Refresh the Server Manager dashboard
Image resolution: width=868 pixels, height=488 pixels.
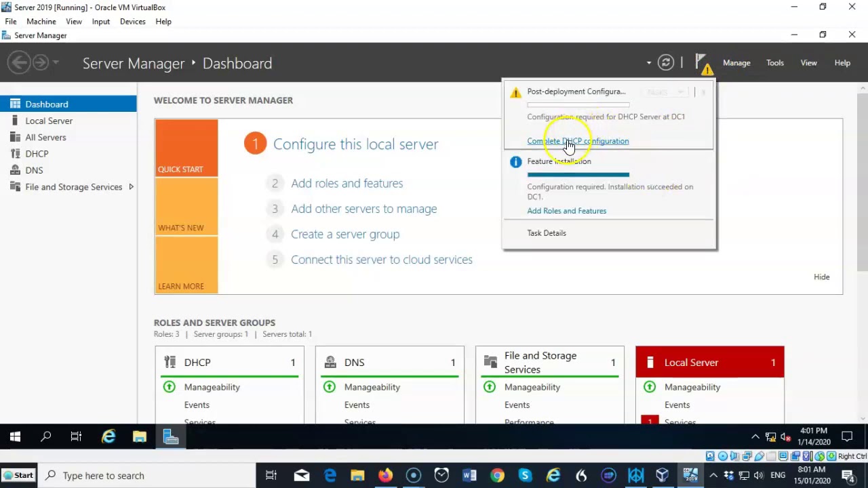[x=666, y=63]
